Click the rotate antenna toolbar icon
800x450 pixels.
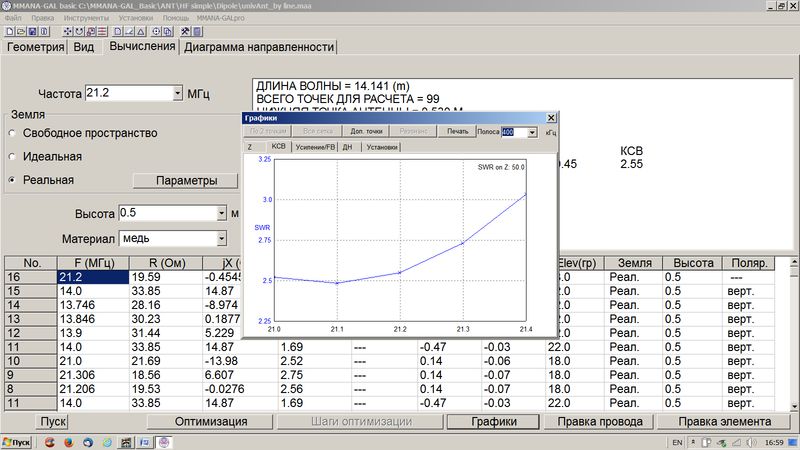[x=79, y=32]
